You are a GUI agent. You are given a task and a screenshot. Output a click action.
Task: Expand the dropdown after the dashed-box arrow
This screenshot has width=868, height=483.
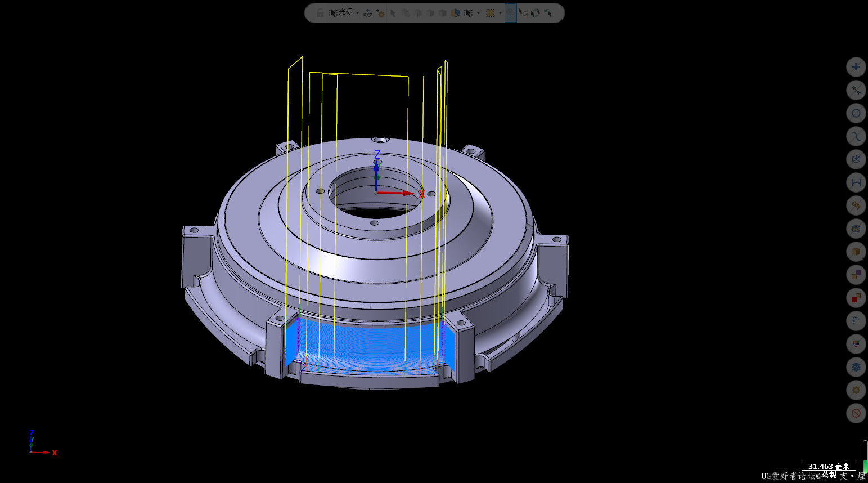click(478, 13)
